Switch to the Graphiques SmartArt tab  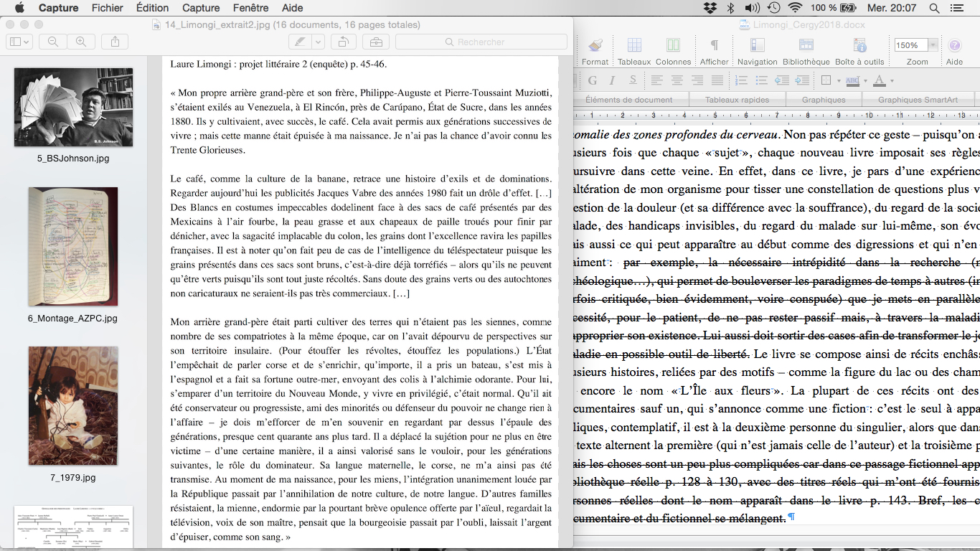[x=918, y=100]
